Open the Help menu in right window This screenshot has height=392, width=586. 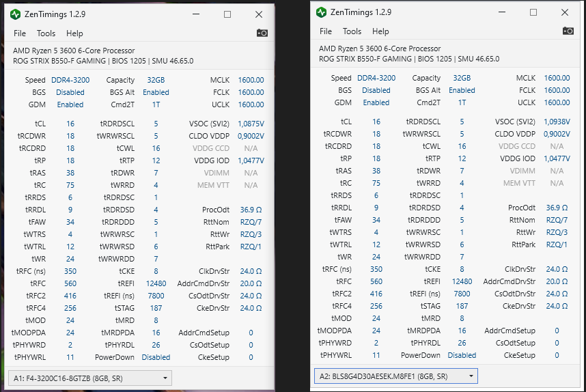pyautogui.click(x=380, y=31)
